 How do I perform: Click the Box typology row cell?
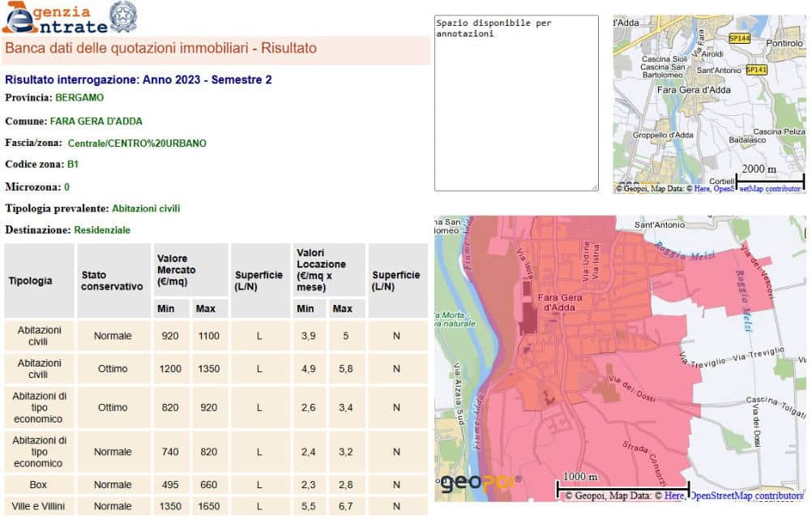click(x=40, y=485)
